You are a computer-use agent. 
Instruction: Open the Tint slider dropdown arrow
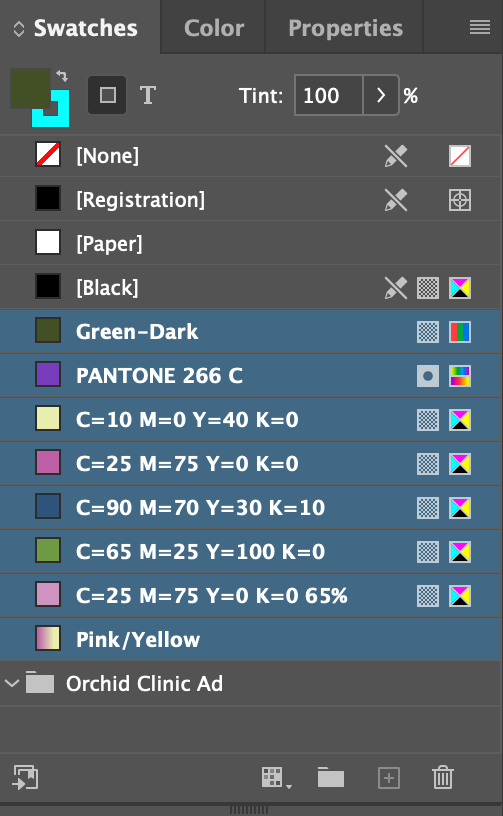(381, 95)
